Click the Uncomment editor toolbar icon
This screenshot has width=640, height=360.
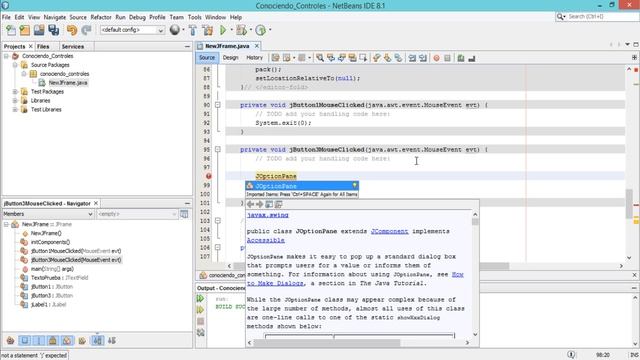click(471, 58)
